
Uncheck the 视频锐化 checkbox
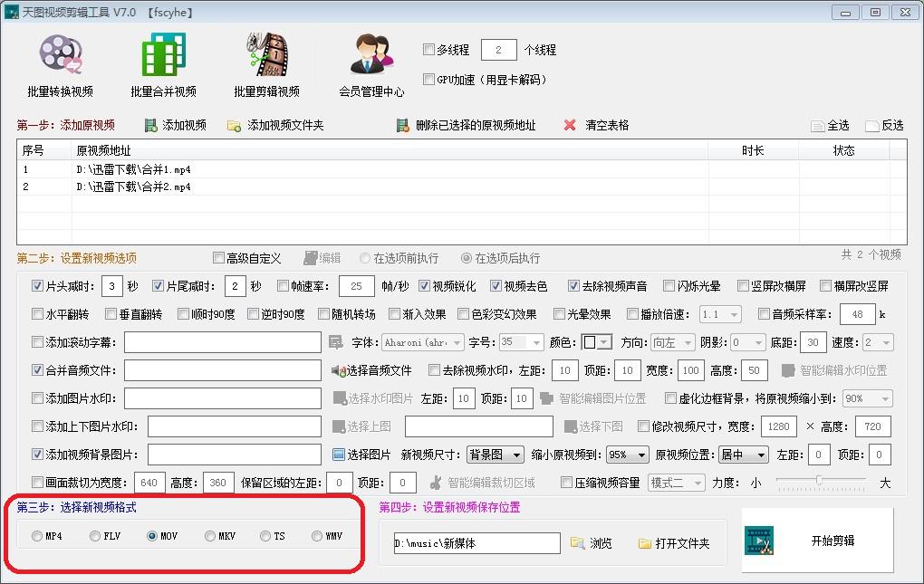pos(424,286)
